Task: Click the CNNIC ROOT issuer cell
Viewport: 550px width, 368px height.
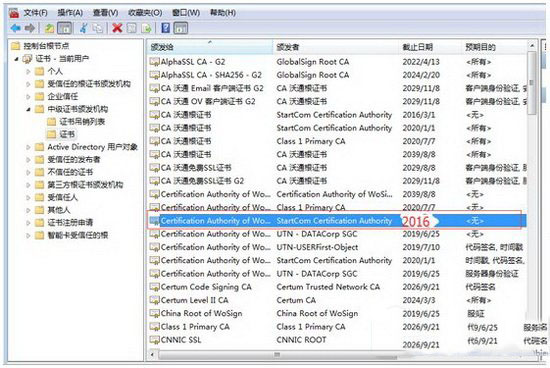Action: [x=301, y=340]
